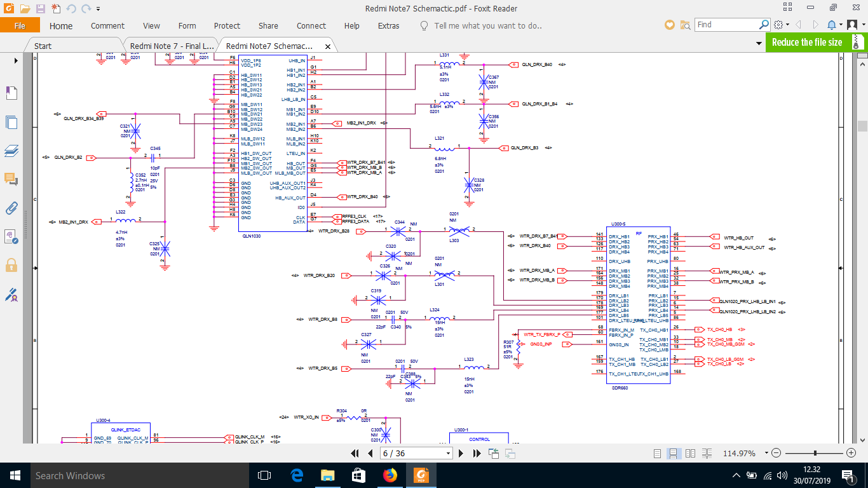Click the Save disk icon

[x=41, y=9]
